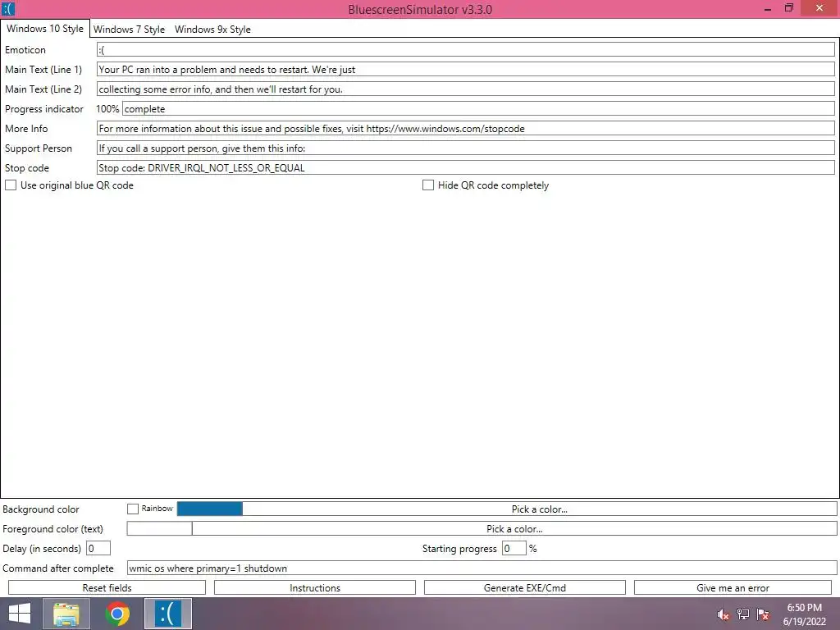The image size is (840, 630).
Task: Close the BluescreenSimulator window
Action: pyautogui.click(x=819, y=8)
